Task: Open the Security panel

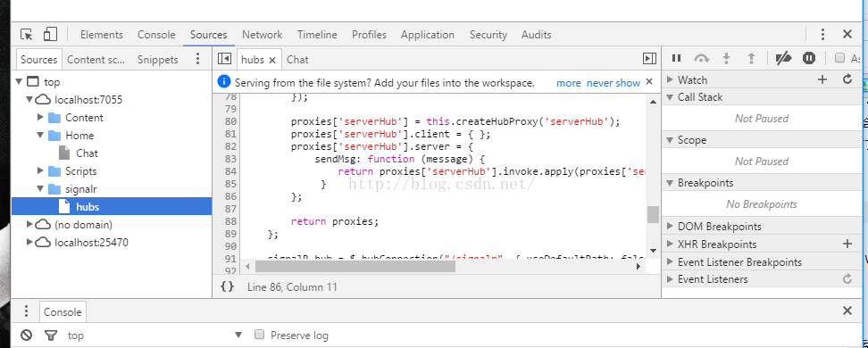Action: coord(488,34)
